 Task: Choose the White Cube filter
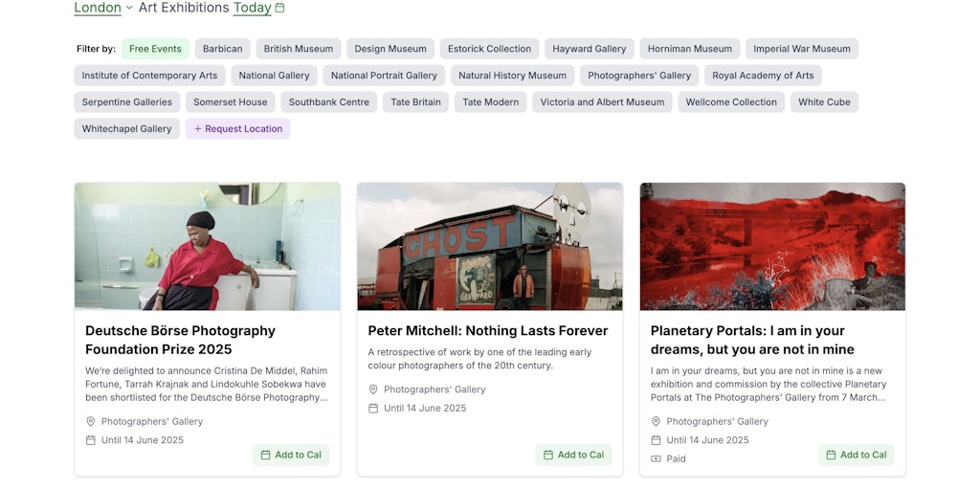click(x=824, y=101)
